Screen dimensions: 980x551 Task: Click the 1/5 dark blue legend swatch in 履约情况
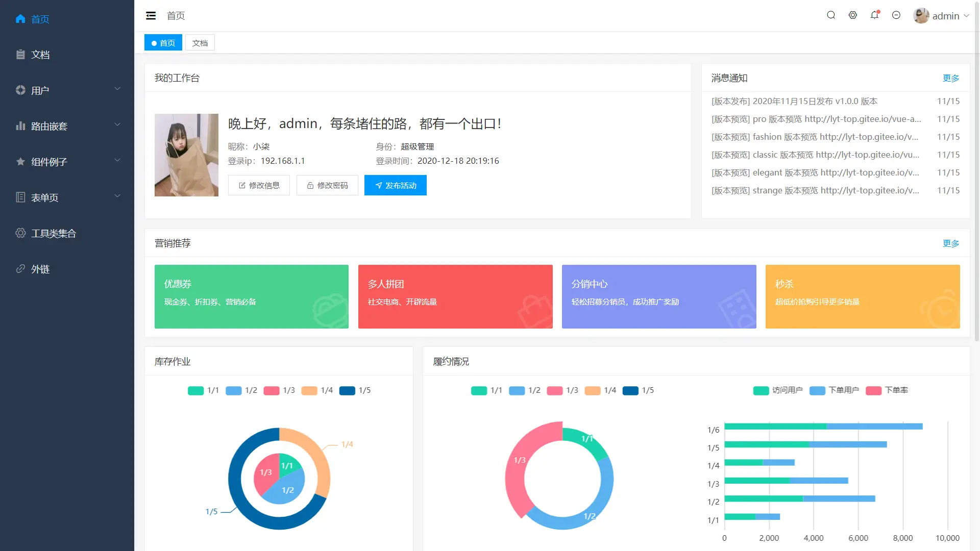point(630,391)
